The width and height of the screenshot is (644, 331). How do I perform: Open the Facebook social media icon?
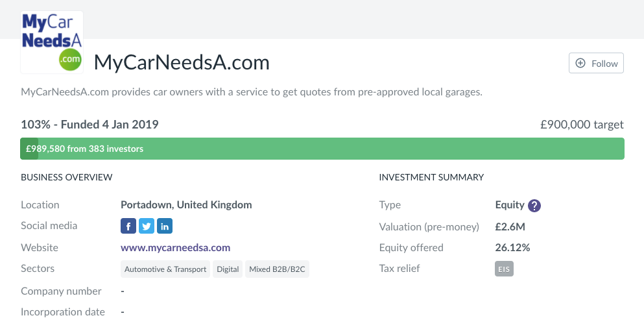[128, 226]
